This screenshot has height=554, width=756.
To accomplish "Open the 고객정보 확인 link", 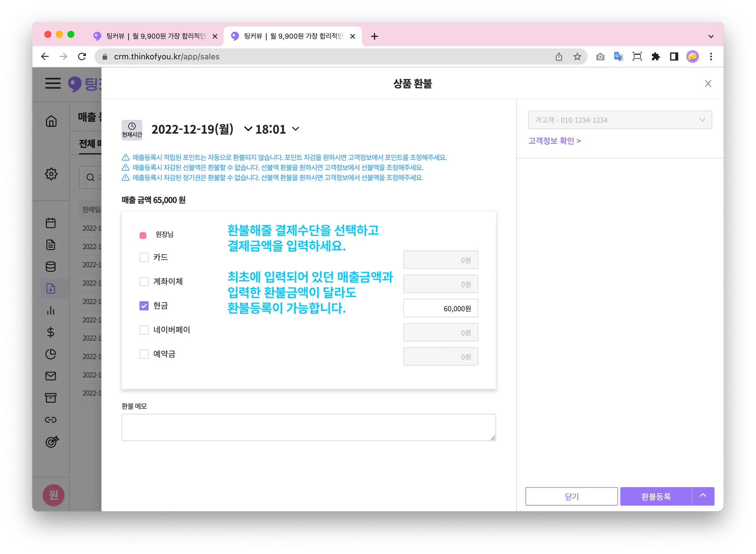I will (554, 141).
